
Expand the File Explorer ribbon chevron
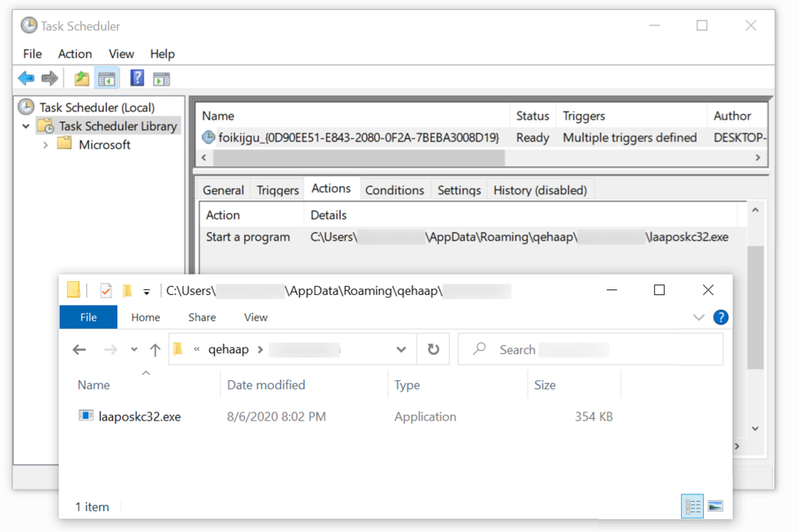click(x=699, y=317)
